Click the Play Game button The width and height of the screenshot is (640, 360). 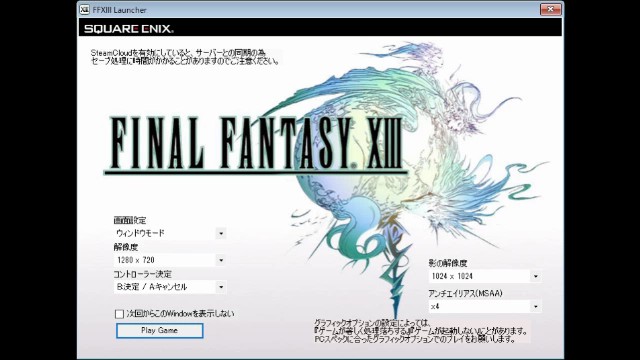(x=160, y=331)
